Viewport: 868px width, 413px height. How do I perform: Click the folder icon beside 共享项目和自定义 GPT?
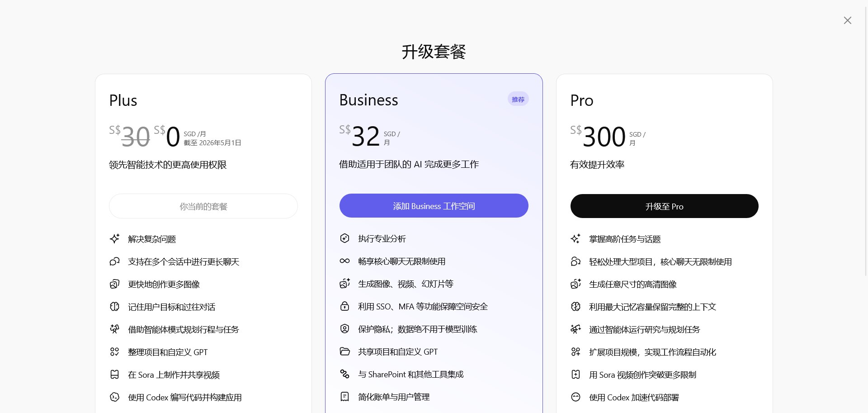(344, 351)
